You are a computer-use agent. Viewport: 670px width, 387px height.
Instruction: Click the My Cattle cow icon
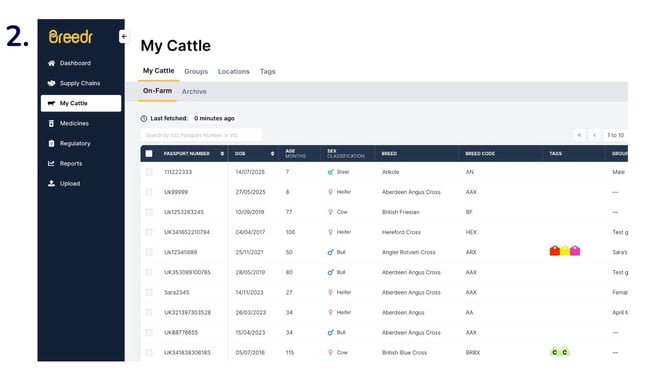pyautogui.click(x=51, y=103)
